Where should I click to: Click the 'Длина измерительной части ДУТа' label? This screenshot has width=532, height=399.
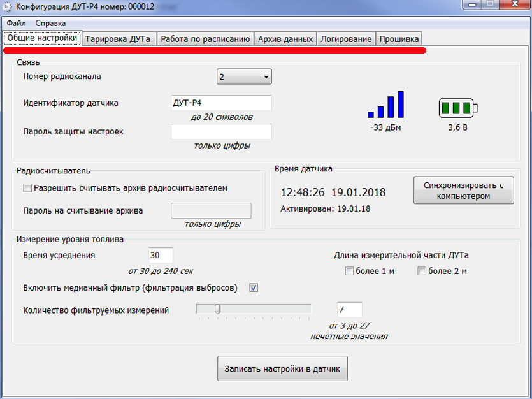[401, 255]
